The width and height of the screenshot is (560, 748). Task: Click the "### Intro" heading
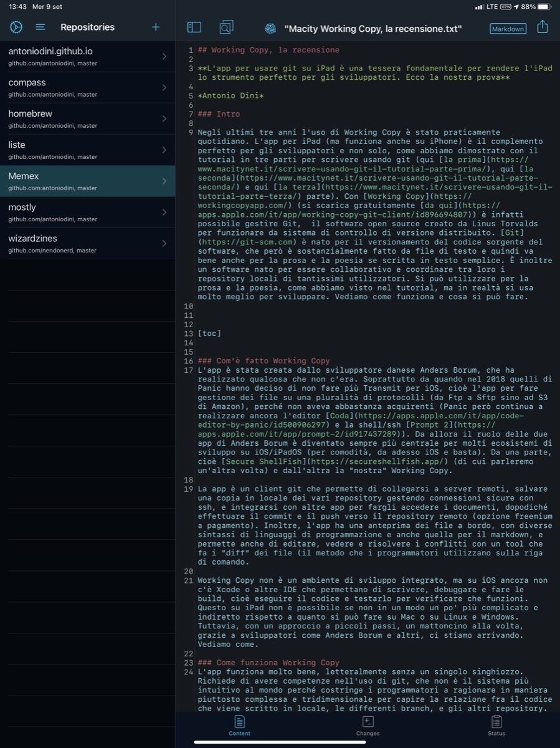point(219,114)
